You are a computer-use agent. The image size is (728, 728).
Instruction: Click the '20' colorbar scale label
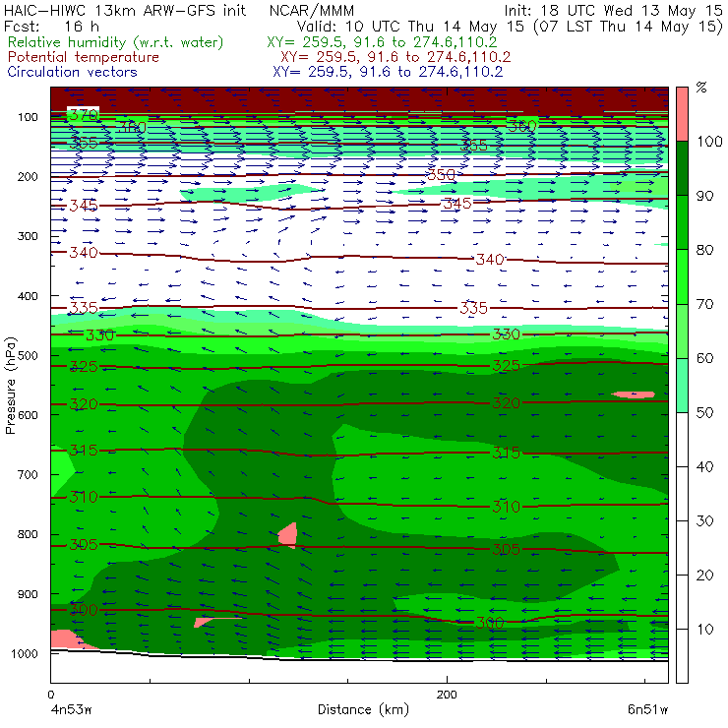click(x=705, y=575)
